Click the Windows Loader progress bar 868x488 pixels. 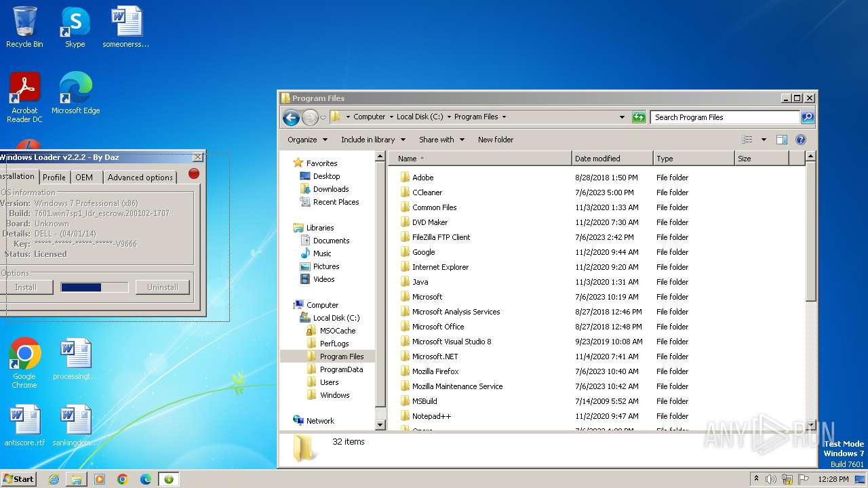click(94, 287)
